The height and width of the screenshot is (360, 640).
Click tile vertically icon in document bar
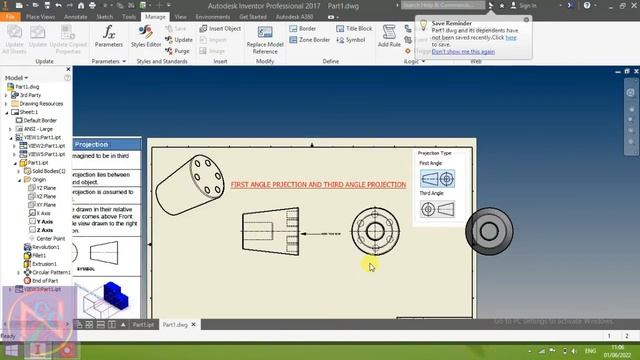[111, 325]
